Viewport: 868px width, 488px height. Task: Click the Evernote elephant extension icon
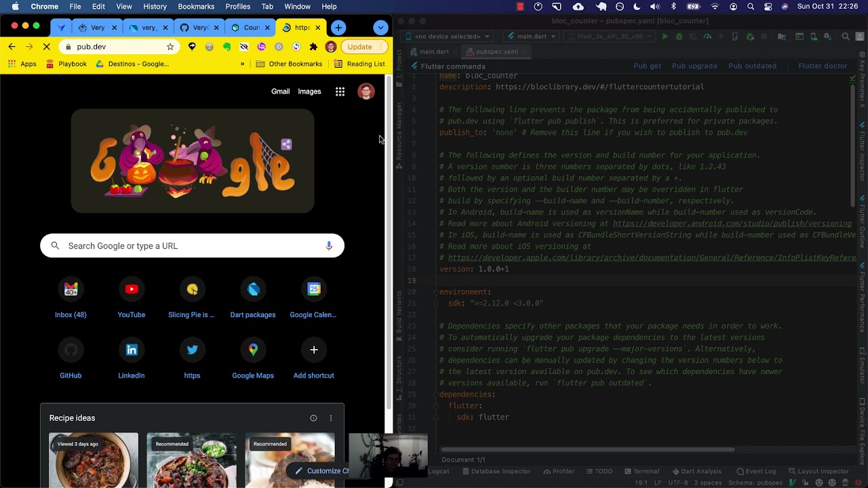(x=226, y=47)
